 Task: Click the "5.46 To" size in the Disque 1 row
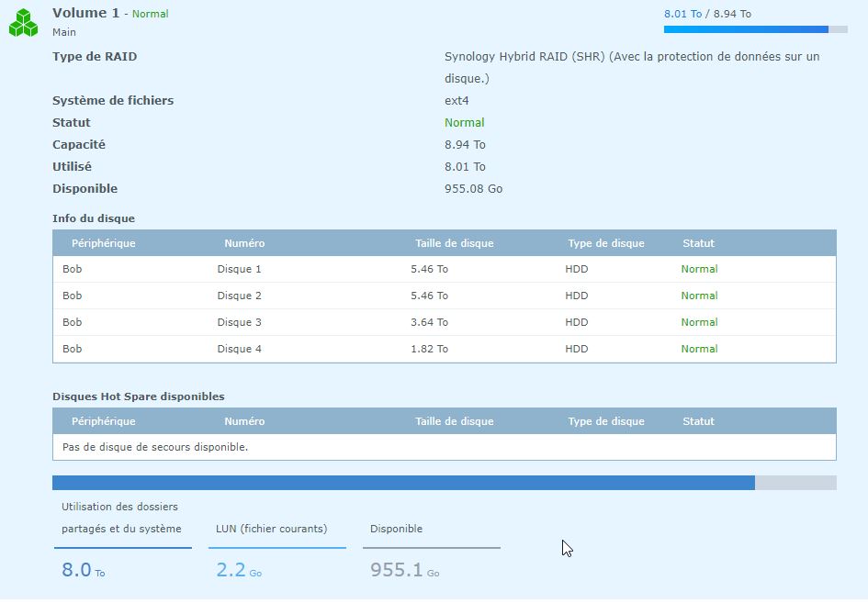click(430, 270)
